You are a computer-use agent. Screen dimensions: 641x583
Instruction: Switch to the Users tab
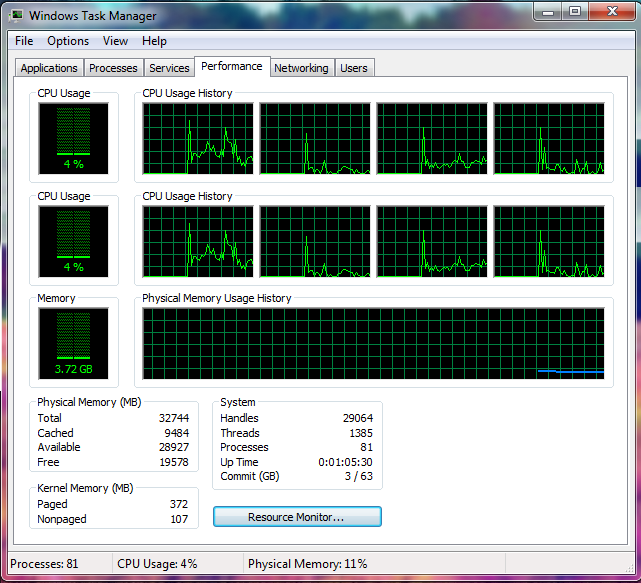pos(354,68)
